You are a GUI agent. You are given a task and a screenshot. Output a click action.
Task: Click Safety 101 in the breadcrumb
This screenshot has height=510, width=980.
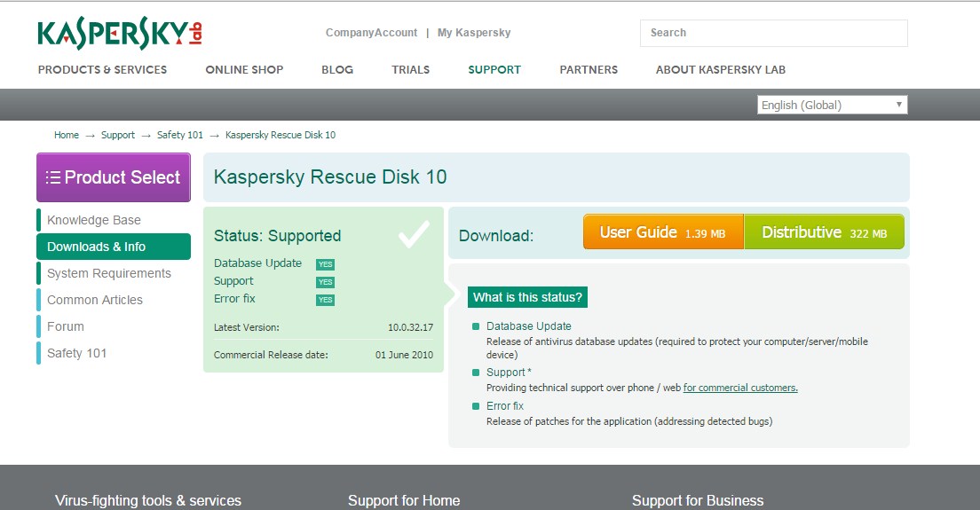180,135
